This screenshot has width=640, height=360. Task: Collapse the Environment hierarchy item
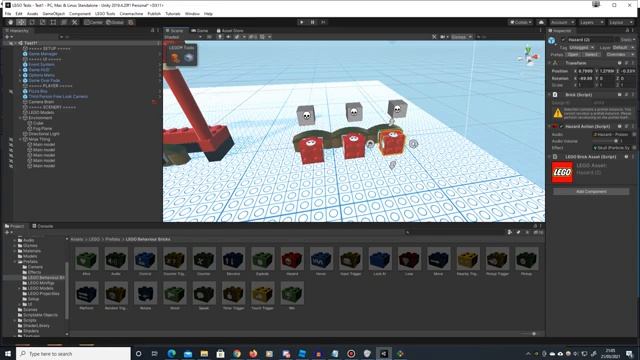(x=20, y=118)
